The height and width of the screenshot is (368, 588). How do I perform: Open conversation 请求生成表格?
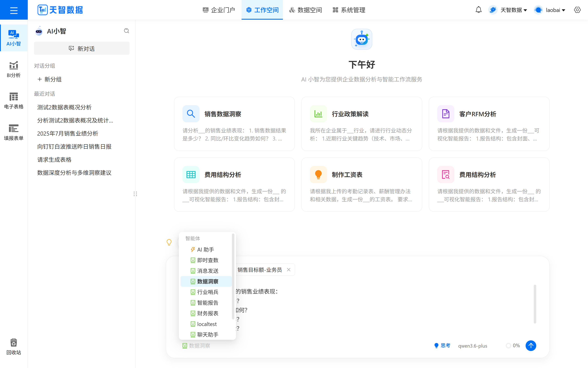(54, 160)
